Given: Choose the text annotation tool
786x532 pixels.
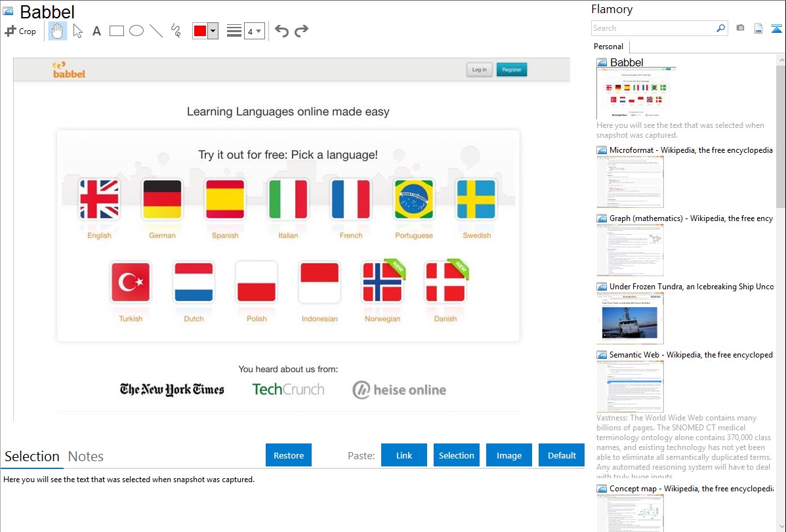Looking at the screenshot, I should [x=96, y=31].
